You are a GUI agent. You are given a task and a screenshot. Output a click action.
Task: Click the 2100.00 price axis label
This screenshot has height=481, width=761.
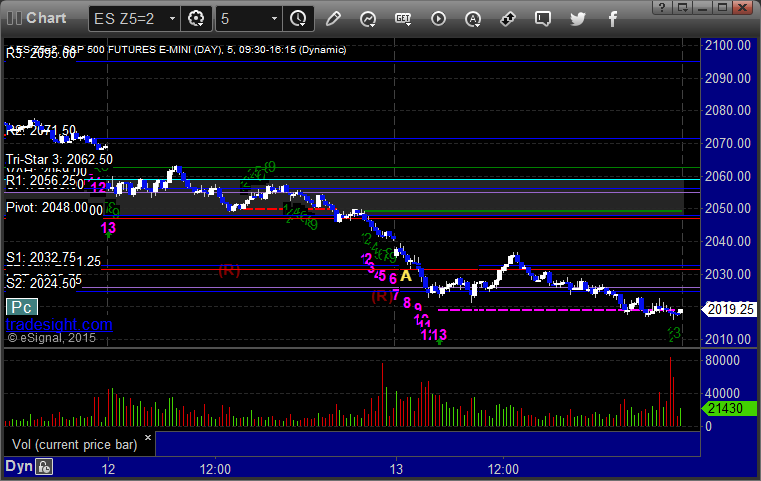[x=728, y=46]
